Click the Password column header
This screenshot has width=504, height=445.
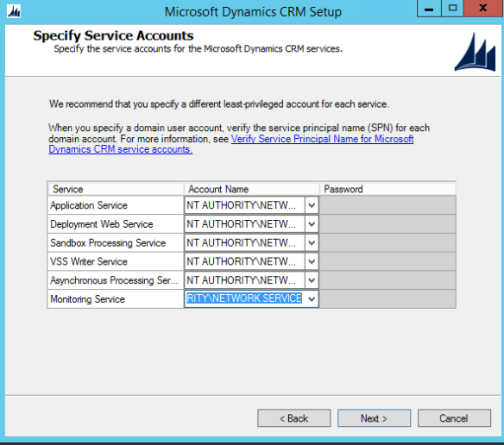pyautogui.click(x=387, y=189)
